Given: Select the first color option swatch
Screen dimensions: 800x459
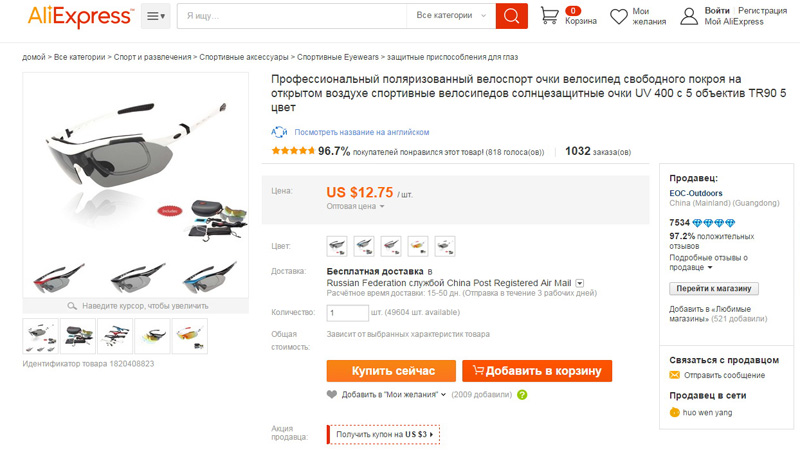Looking at the screenshot, I should click(337, 246).
